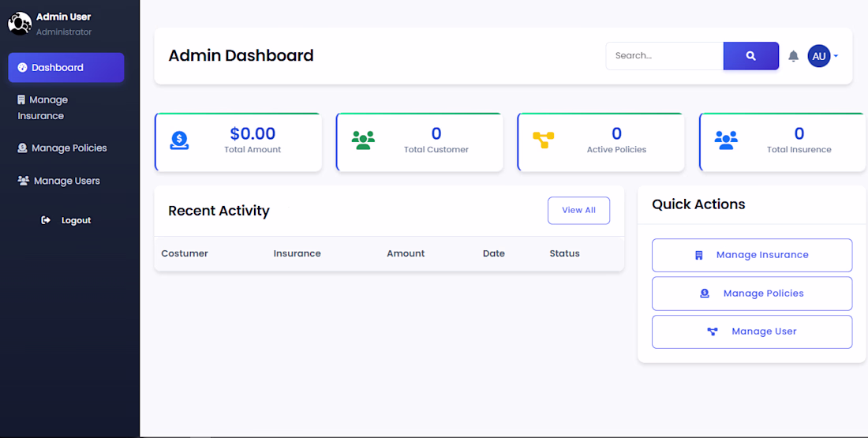The height and width of the screenshot is (438, 868).
Task: Click the Administrator role text
Action: [x=64, y=32]
